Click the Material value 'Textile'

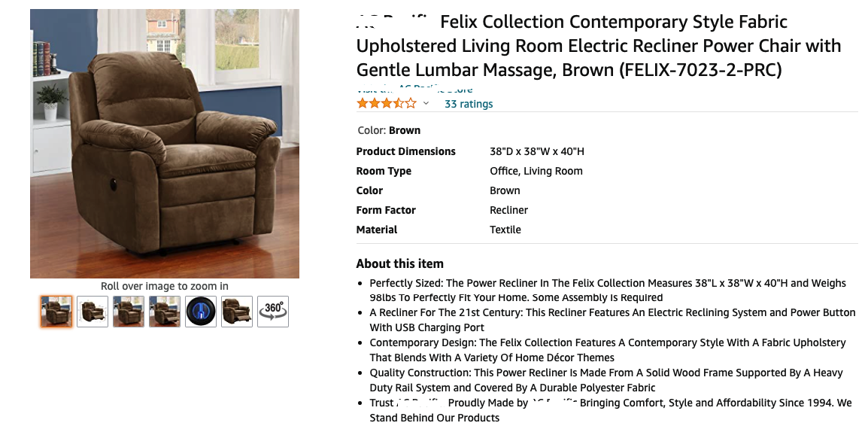pos(505,230)
